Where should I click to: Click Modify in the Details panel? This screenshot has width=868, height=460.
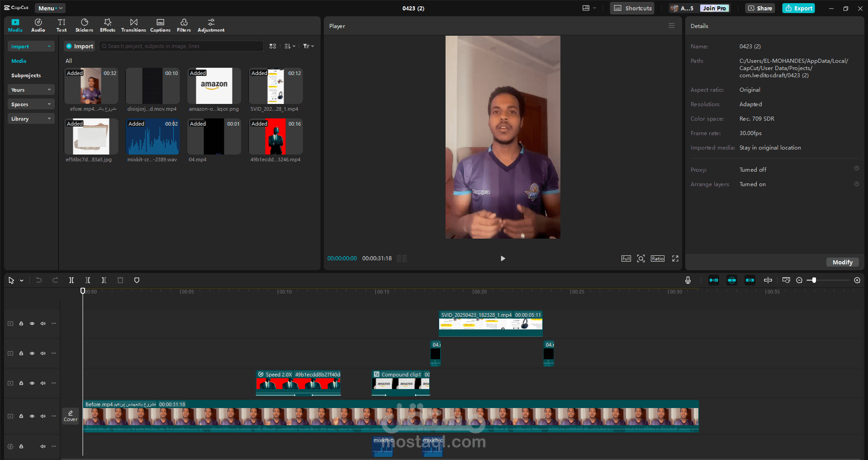click(x=843, y=262)
